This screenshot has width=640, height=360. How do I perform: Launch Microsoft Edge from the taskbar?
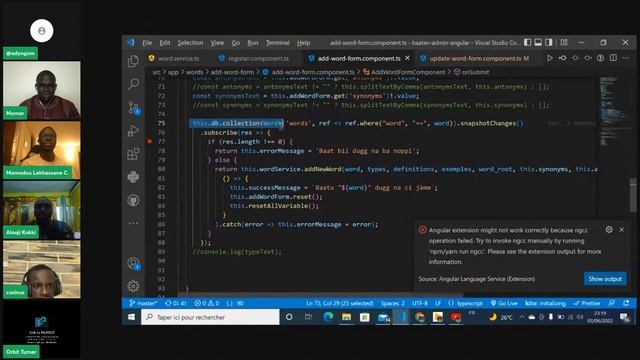point(328,317)
